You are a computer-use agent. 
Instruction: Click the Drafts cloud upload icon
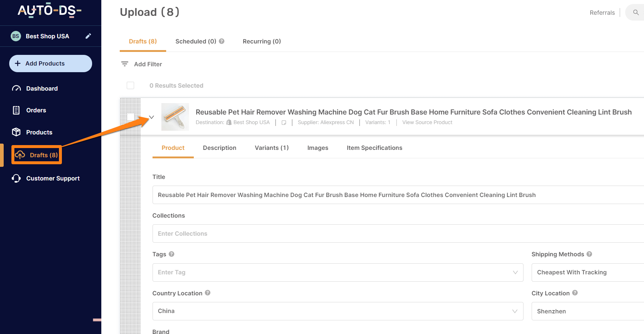click(x=20, y=155)
